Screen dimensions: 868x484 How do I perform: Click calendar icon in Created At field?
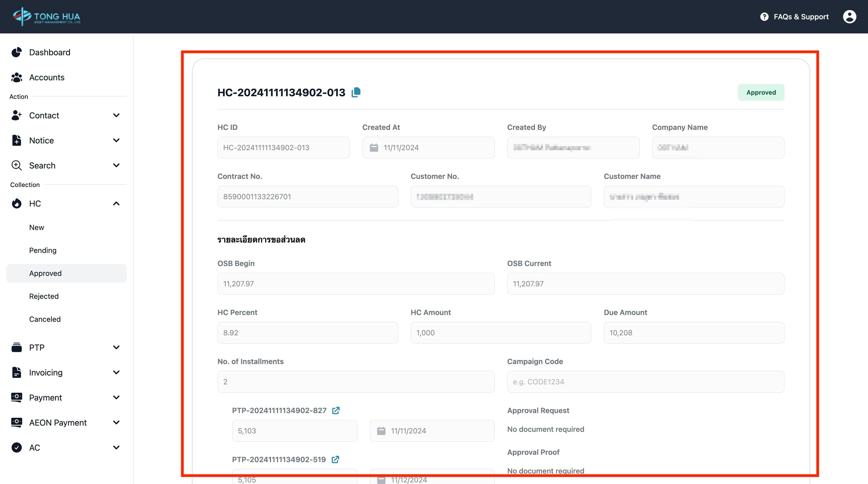374,148
